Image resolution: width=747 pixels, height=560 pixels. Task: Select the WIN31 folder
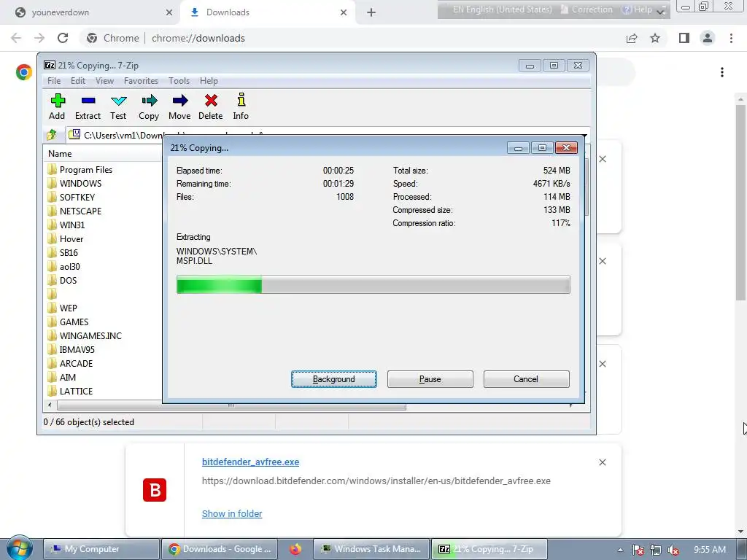(x=66, y=225)
